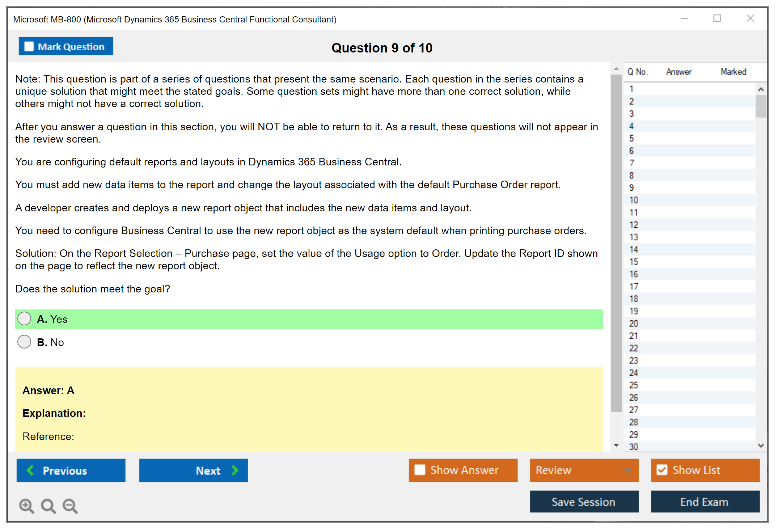The height and width of the screenshot is (532, 778).
Task: Click the Save Session button
Action: pyautogui.click(x=584, y=502)
